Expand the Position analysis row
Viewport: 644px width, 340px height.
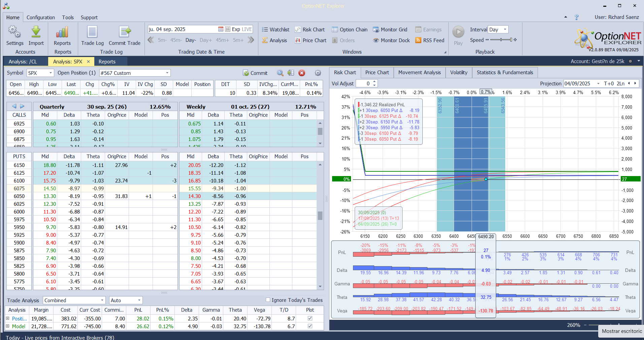tap(8, 318)
